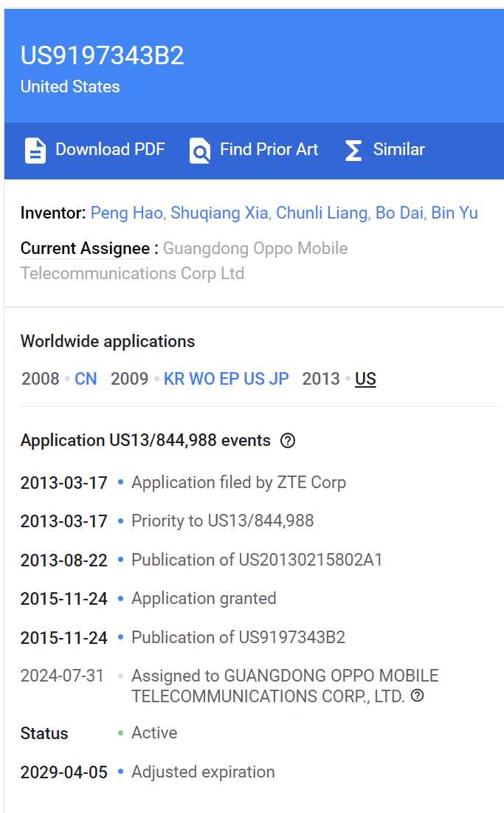
Task: Open the 2009 US application link
Action: 255,379
